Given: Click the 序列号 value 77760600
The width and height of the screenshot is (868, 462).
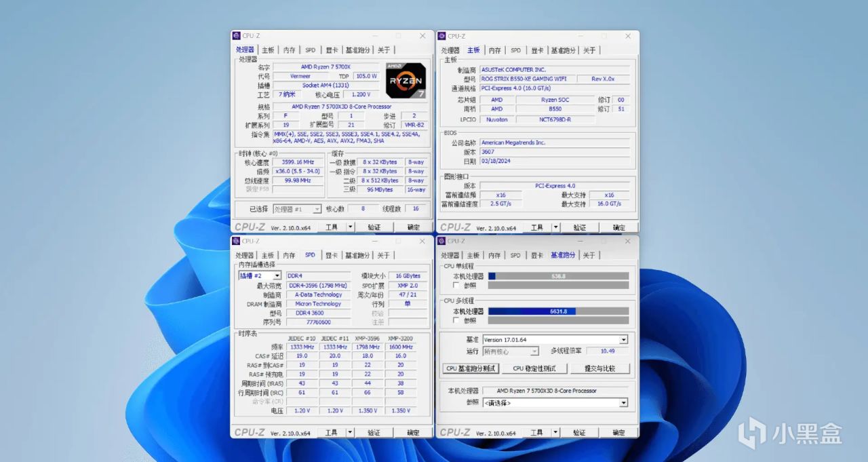Looking at the screenshot, I should pyautogui.click(x=319, y=322).
